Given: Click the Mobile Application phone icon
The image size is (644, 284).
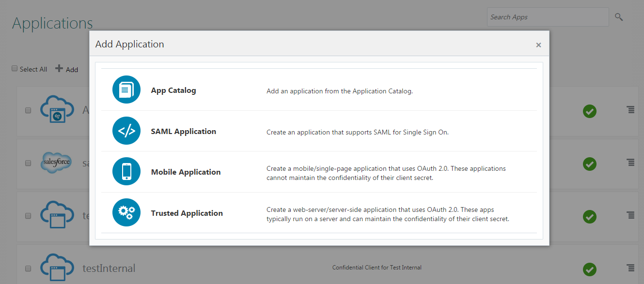Looking at the screenshot, I should 126,171.
